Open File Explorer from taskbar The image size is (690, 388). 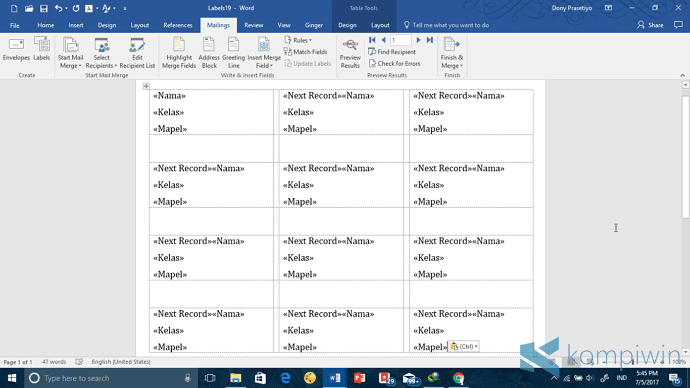point(235,378)
